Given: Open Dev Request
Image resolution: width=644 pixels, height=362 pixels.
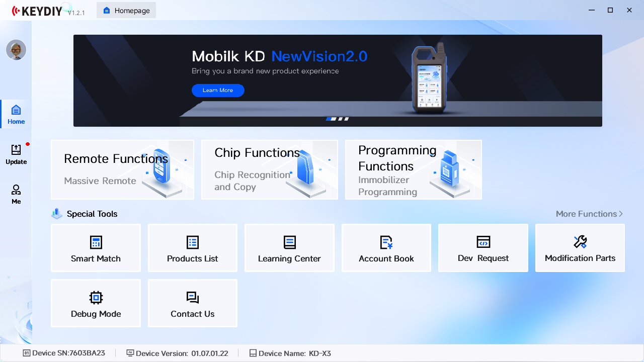Looking at the screenshot, I should (482, 247).
